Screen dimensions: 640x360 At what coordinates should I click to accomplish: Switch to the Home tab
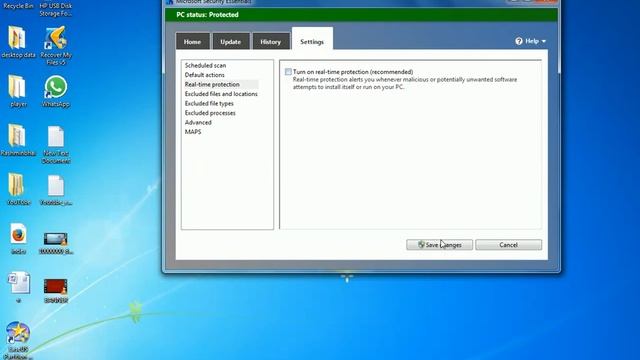pos(192,42)
